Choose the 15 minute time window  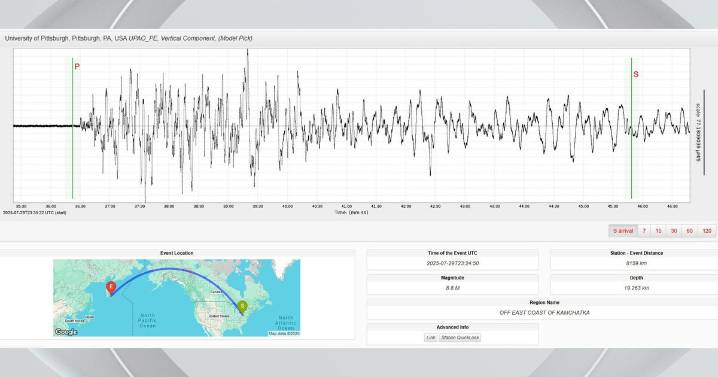pyautogui.click(x=658, y=231)
